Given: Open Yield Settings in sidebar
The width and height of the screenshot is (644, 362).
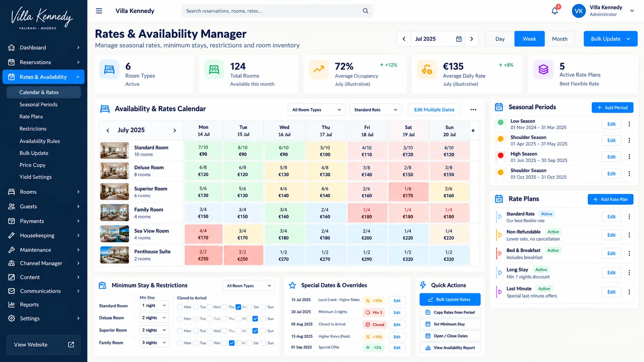Looking at the screenshot, I should pos(35,177).
